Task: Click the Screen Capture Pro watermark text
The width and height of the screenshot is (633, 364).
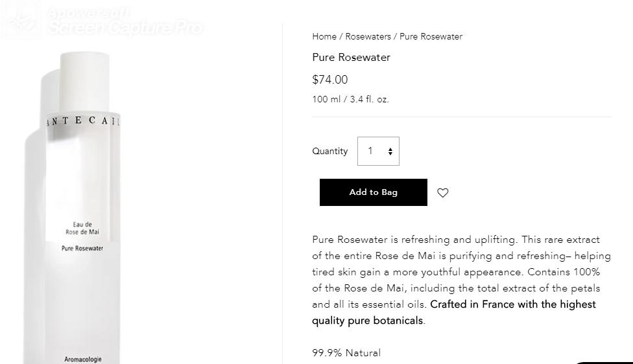Action: pyautogui.click(x=125, y=28)
